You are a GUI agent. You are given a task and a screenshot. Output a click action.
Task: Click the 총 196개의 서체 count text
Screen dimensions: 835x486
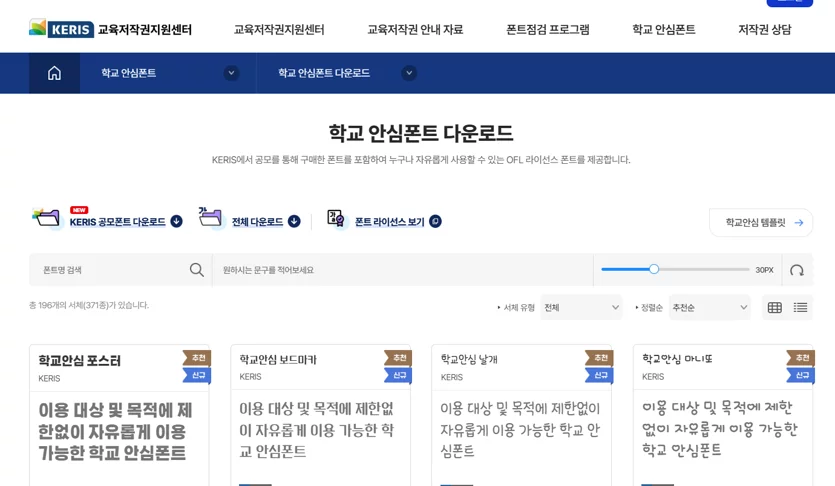(x=89, y=305)
